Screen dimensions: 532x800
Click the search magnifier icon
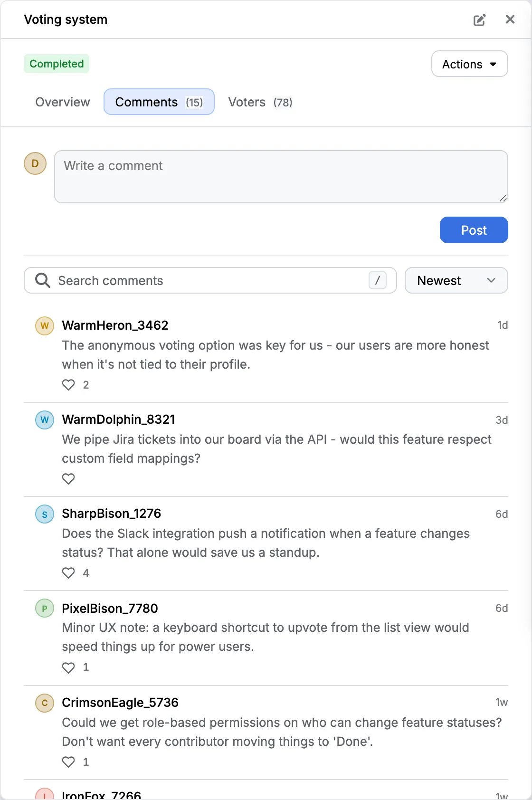pos(43,280)
